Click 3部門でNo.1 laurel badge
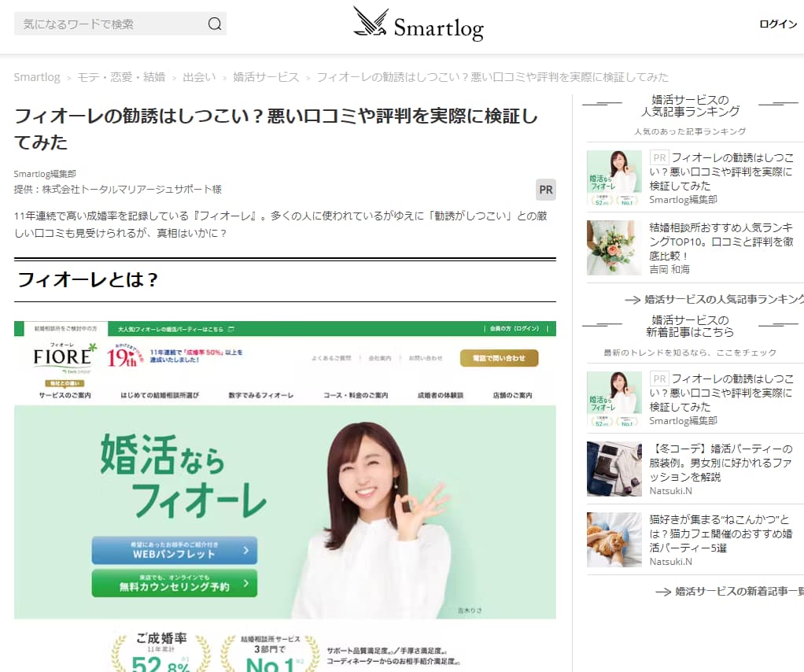This screenshot has width=804, height=672. pos(270,652)
